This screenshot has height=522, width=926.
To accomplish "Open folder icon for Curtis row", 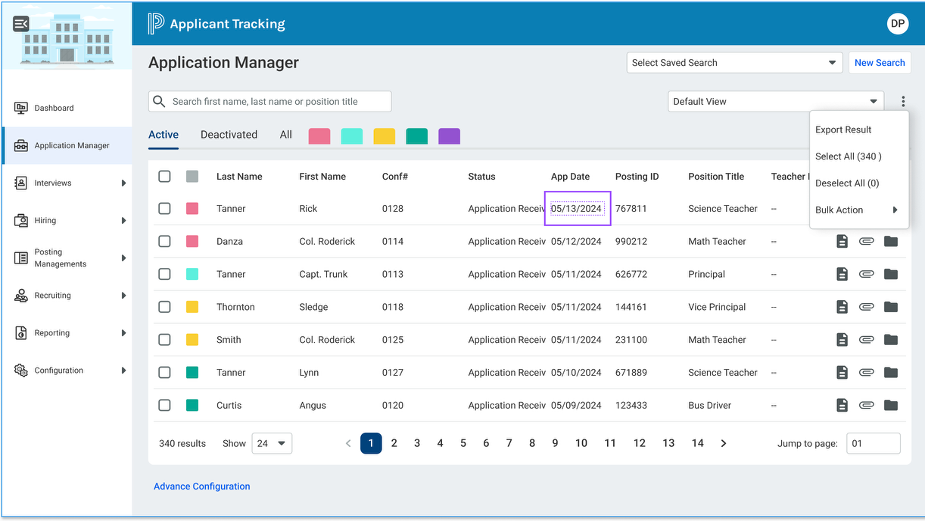I will [891, 405].
